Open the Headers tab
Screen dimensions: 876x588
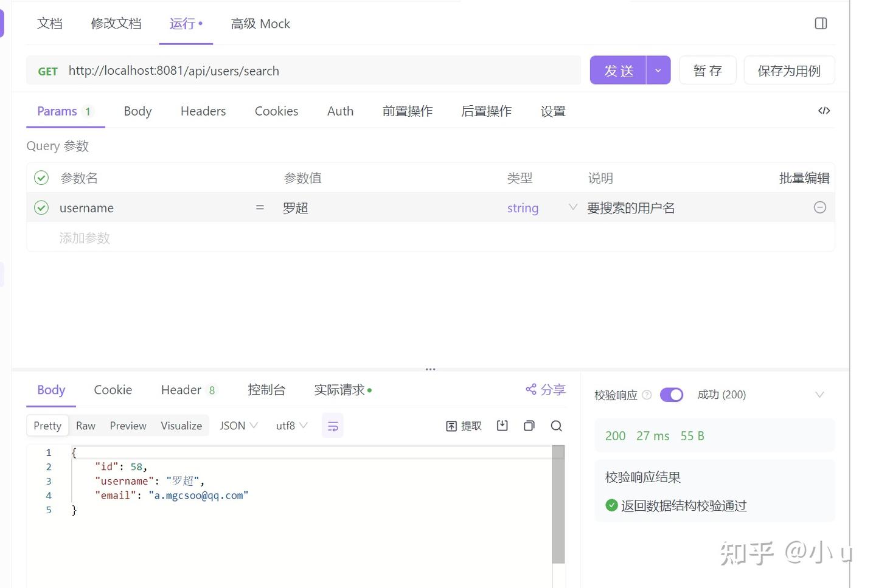pos(203,111)
